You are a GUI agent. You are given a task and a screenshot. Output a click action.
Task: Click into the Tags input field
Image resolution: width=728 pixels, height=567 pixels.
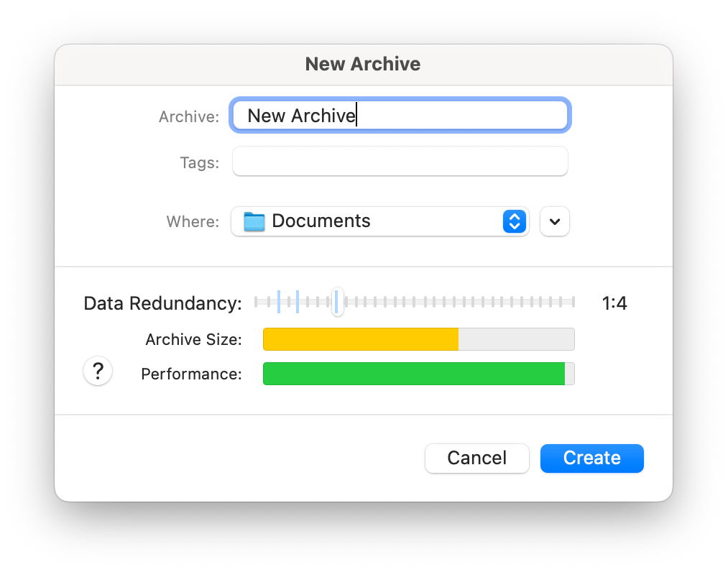[x=400, y=161]
